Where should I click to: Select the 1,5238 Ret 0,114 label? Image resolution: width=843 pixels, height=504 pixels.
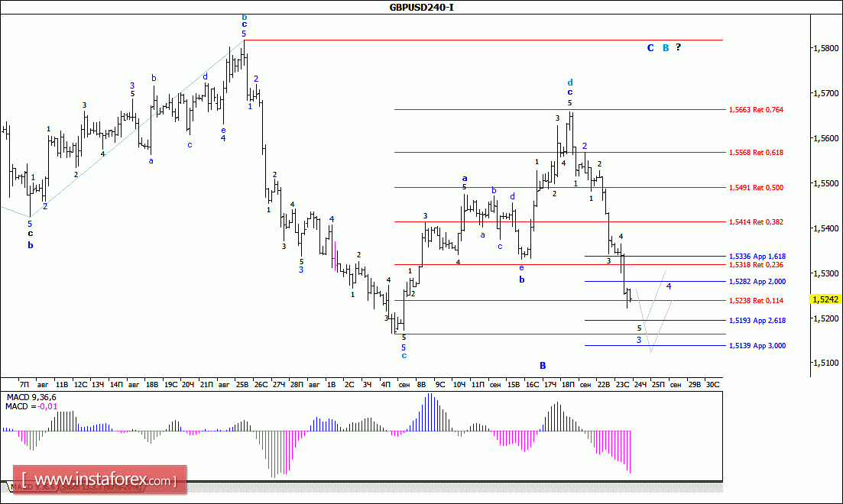pyautogui.click(x=756, y=300)
